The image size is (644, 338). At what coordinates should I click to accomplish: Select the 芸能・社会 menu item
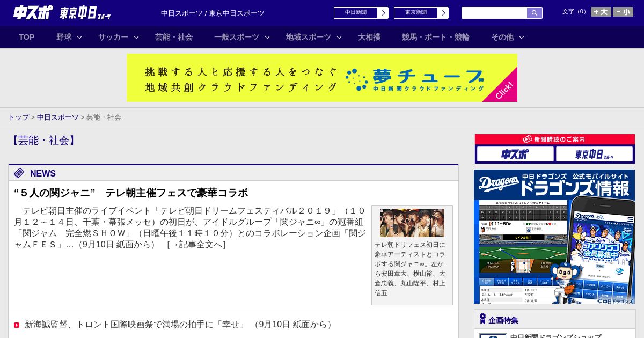click(x=174, y=37)
